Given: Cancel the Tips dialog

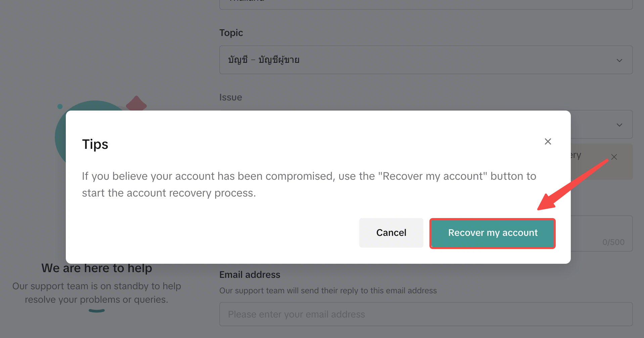Looking at the screenshot, I should click(x=391, y=233).
